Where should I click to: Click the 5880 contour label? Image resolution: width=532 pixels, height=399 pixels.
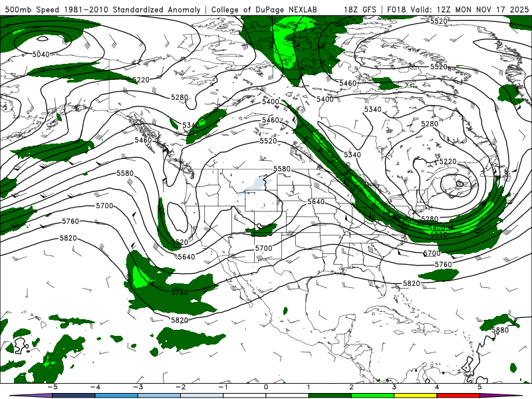(x=500, y=330)
